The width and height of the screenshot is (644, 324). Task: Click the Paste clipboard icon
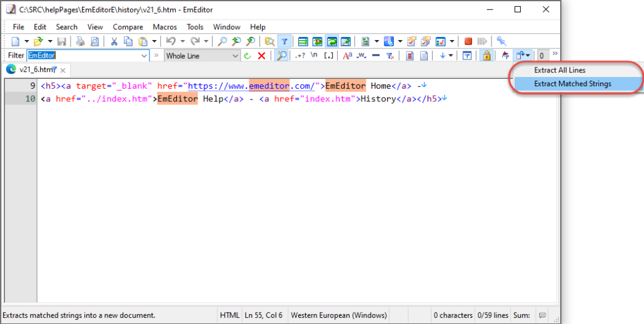pyautogui.click(x=143, y=41)
